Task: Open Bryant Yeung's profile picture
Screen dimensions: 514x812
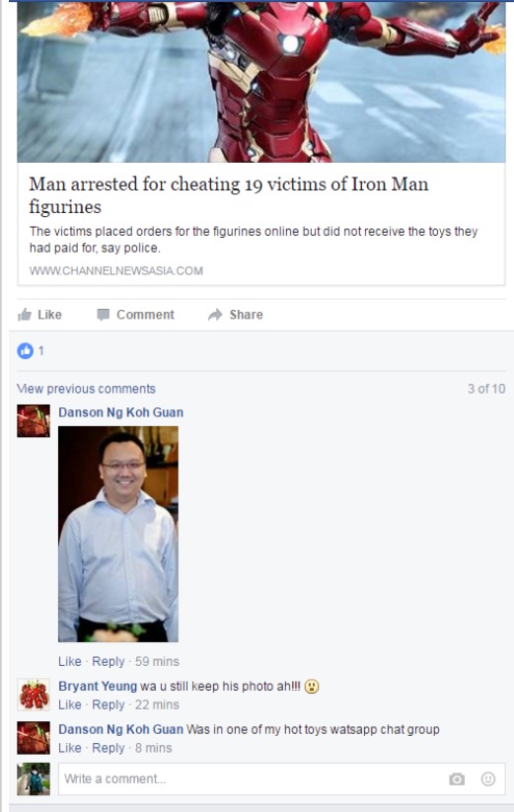Action: point(34,695)
